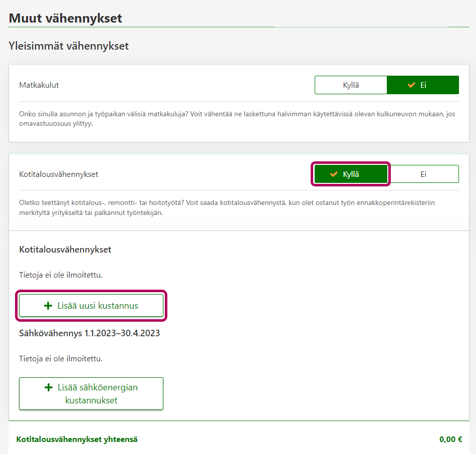Image resolution: width=476 pixels, height=454 pixels.
Task: Click the Matkakulut help text about omavastuuosuus
Action: click(236, 118)
